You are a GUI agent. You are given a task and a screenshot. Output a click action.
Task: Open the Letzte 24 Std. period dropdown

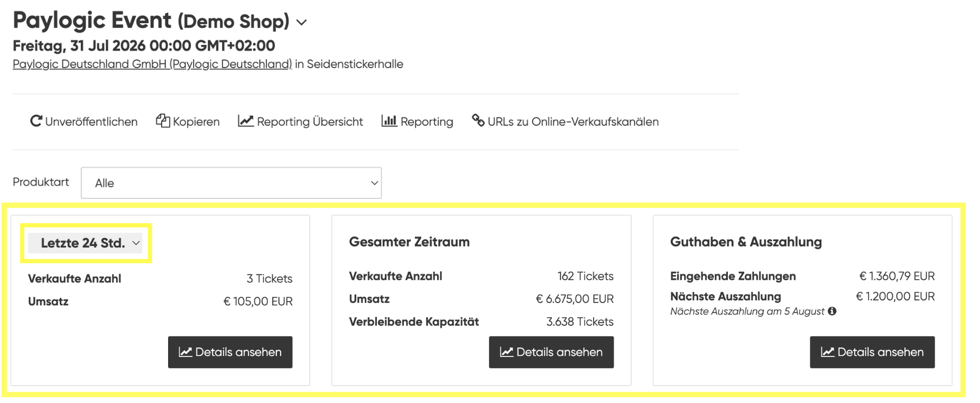tap(85, 243)
